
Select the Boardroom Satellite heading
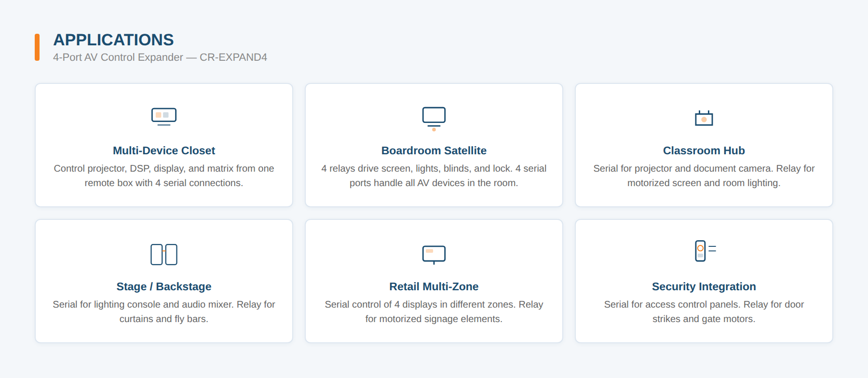point(434,150)
